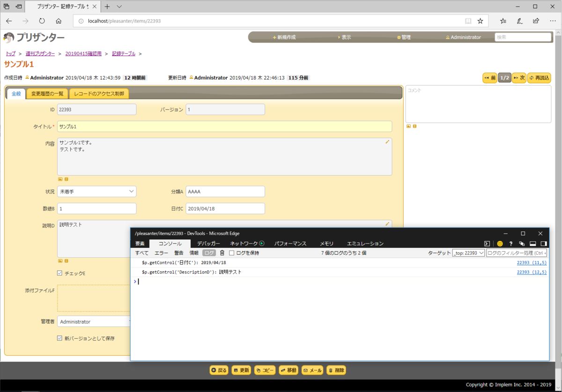Click the browser refresh icon
562x392 pixels.
42,21
